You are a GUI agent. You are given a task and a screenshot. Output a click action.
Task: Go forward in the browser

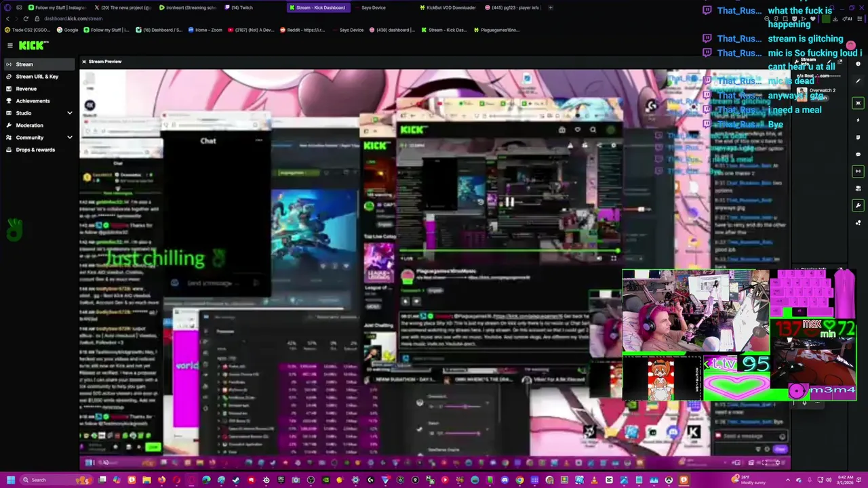16,18
